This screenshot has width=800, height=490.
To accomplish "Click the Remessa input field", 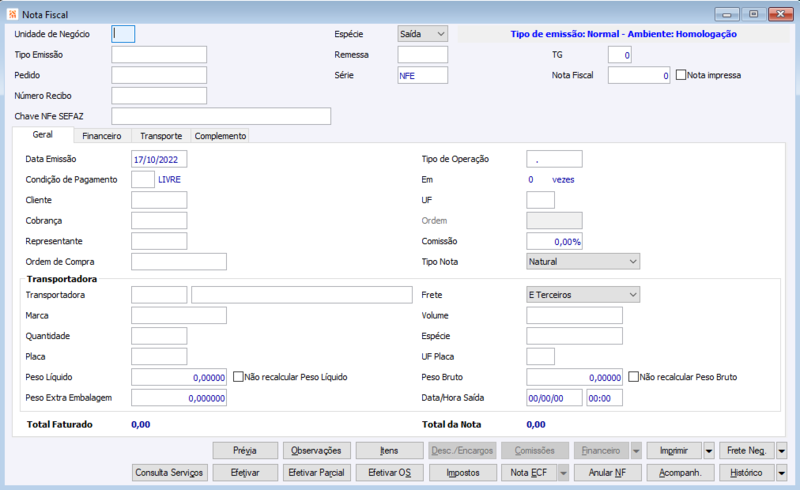I will point(423,55).
